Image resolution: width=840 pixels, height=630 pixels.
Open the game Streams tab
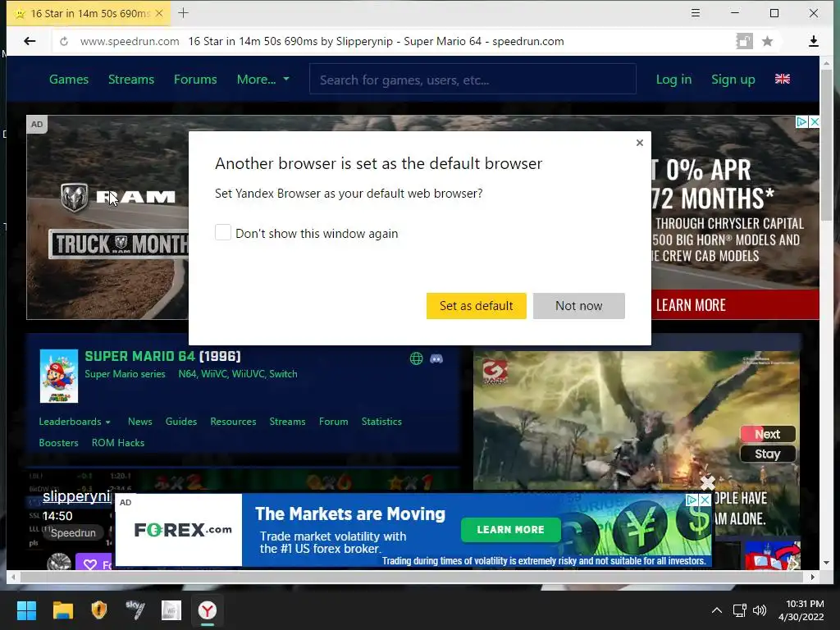tap(287, 422)
